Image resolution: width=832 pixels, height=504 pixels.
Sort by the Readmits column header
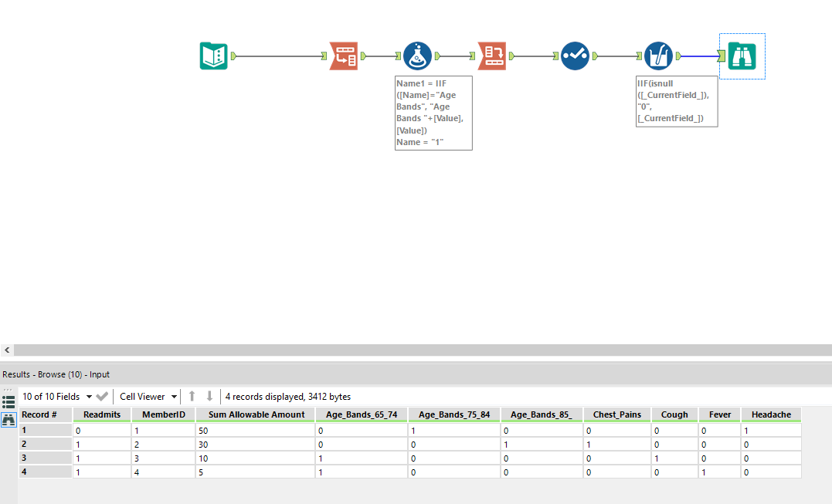pyautogui.click(x=102, y=414)
